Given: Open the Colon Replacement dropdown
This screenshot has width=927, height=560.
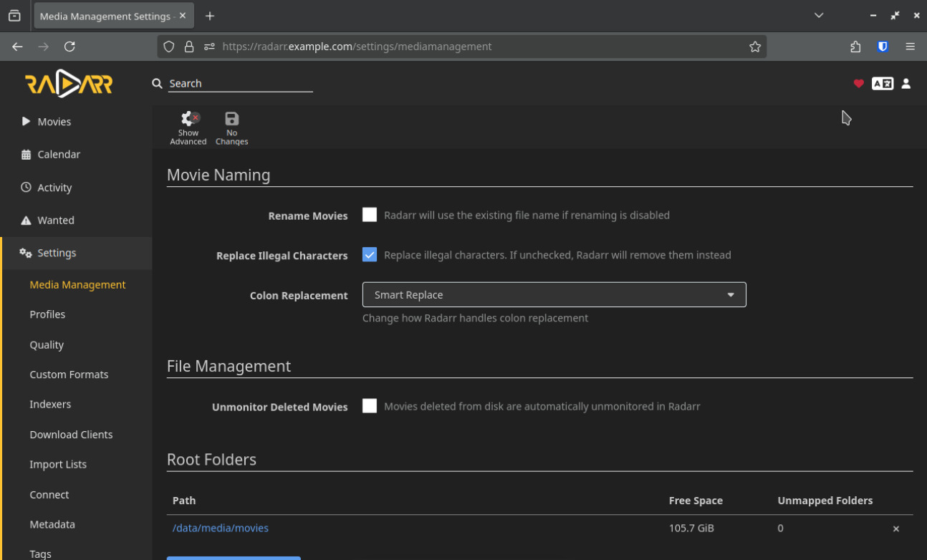Looking at the screenshot, I should click(x=554, y=295).
